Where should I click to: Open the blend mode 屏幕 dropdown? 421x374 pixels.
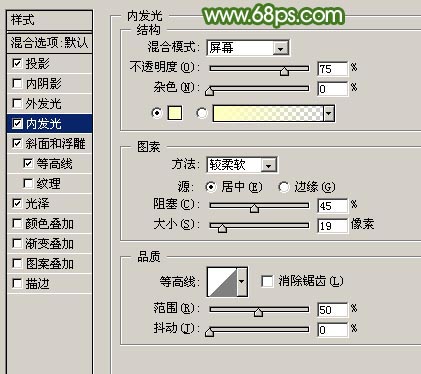coord(248,48)
